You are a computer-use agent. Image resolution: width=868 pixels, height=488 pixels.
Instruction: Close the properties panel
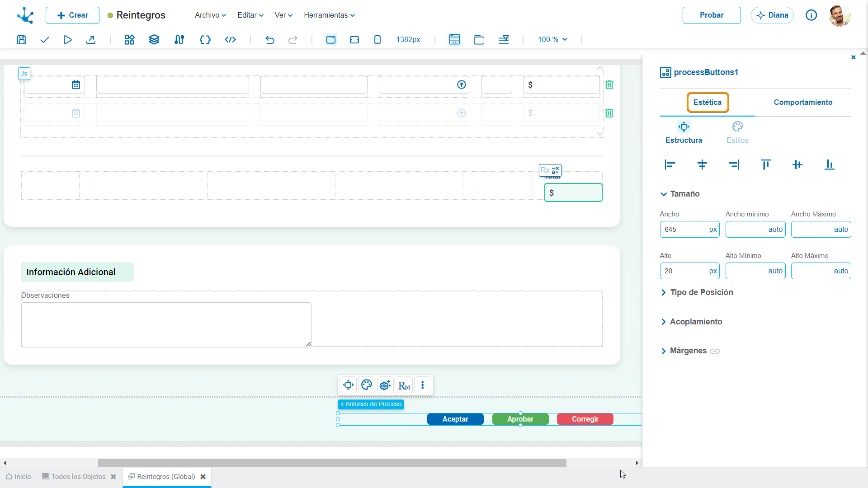coord(854,57)
